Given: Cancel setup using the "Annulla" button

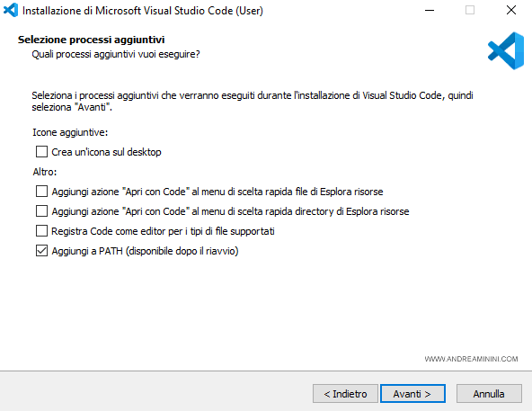Looking at the screenshot, I should 489,394.
